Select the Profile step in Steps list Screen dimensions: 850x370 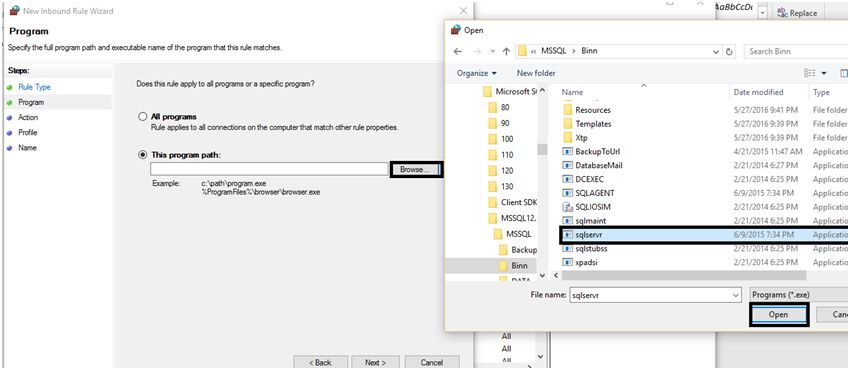(x=28, y=132)
